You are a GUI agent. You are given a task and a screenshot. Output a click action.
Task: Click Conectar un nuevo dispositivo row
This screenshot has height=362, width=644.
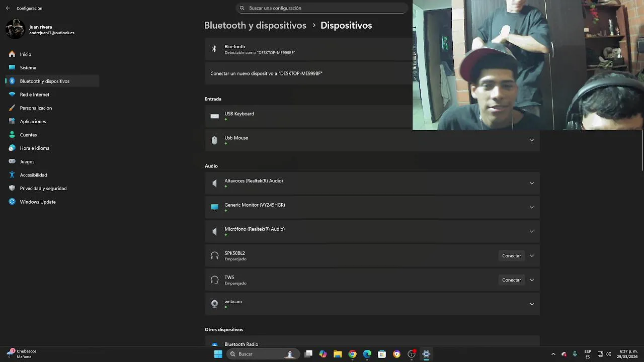click(x=309, y=73)
